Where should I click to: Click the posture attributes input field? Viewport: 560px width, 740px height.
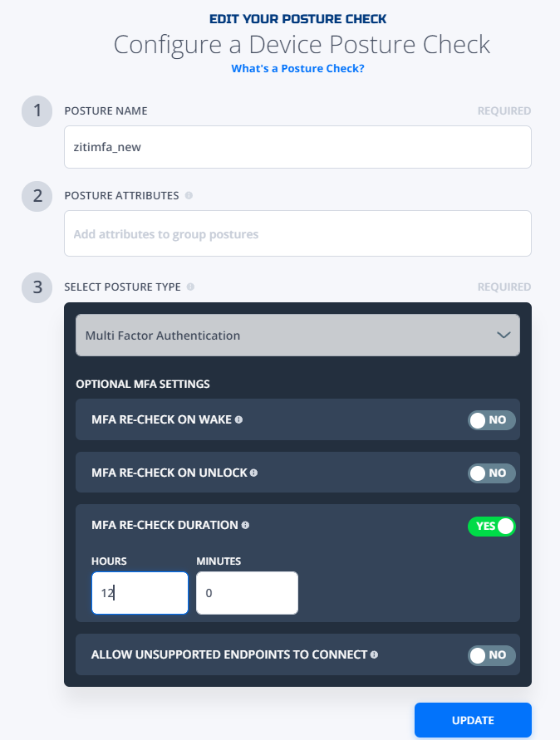(x=297, y=233)
